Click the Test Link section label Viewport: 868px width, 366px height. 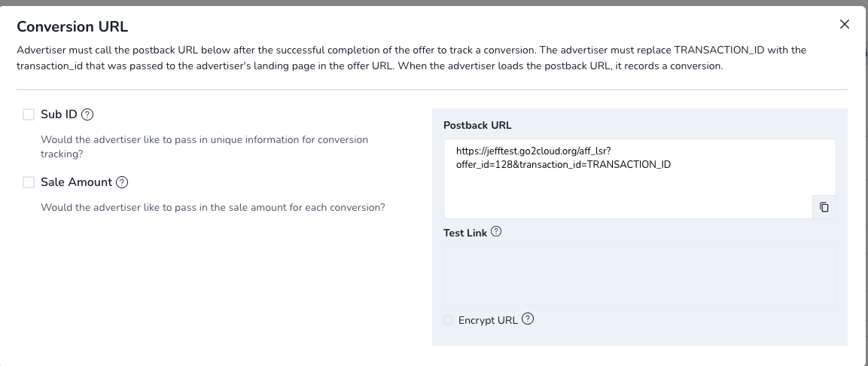tap(465, 233)
